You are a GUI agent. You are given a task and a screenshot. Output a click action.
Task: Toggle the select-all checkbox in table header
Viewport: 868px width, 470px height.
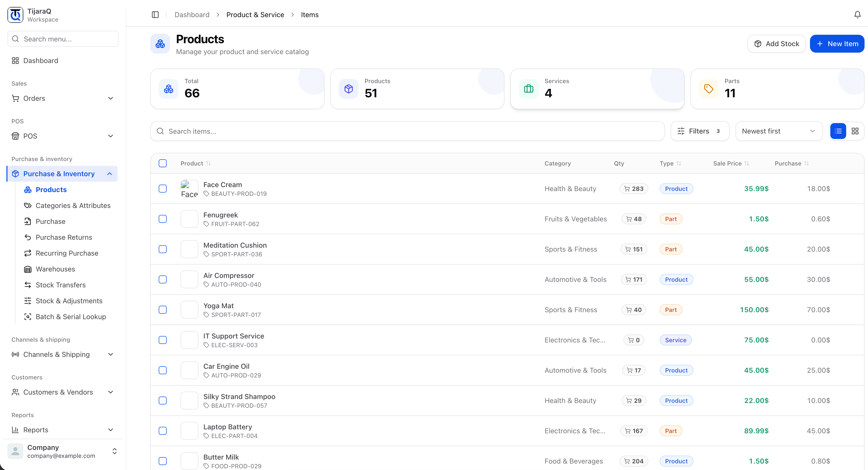click(x=163, y=163)
